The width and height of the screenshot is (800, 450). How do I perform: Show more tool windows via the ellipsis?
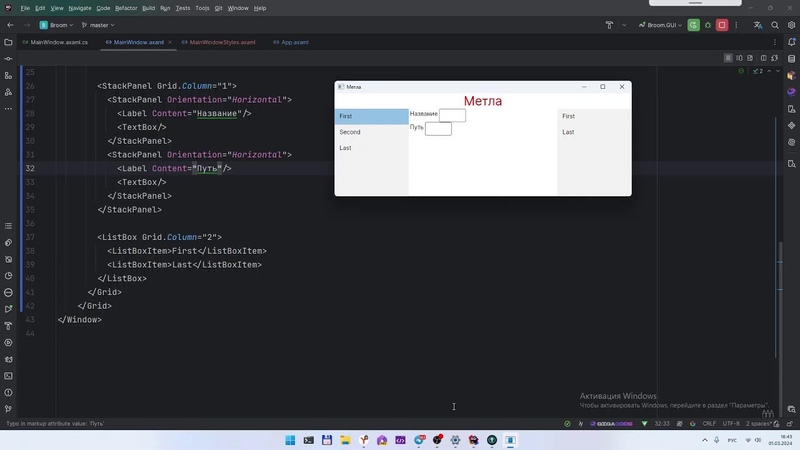click(8, 109)
